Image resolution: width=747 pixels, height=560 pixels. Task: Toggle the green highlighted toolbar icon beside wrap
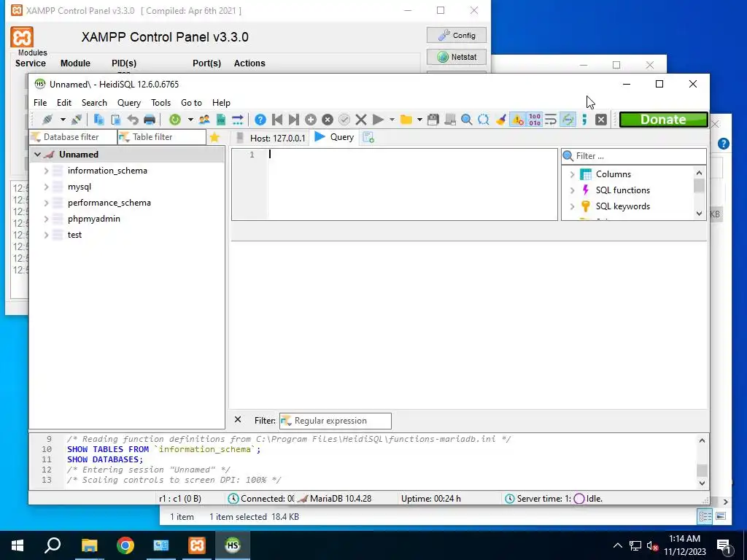click(568, 120)
